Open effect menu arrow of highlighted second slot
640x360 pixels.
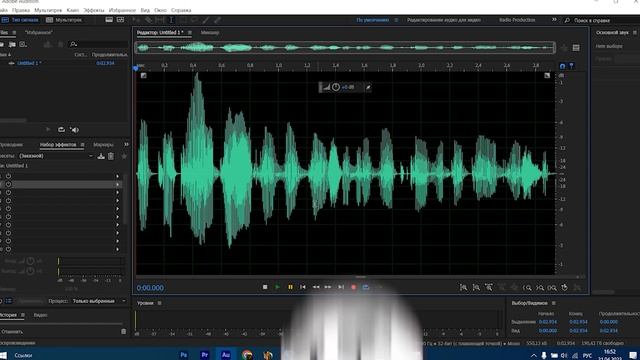pos(118,184)
